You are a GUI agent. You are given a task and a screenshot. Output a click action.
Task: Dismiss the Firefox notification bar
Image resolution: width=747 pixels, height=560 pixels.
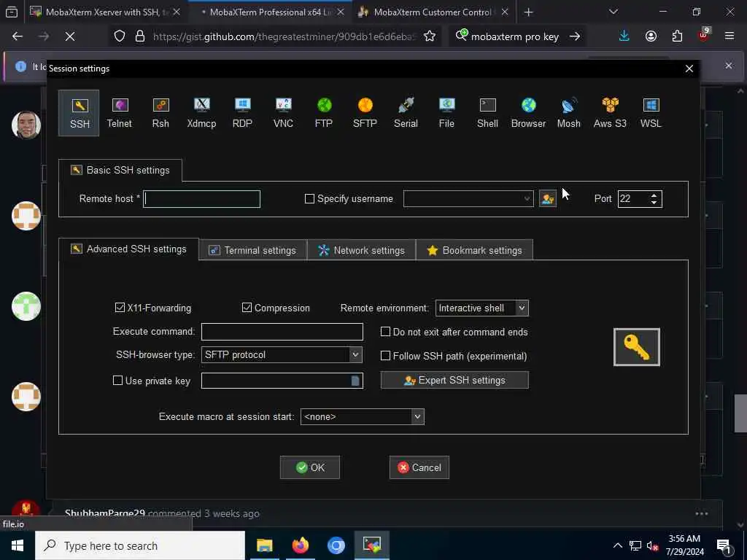(x=729, y=66)
